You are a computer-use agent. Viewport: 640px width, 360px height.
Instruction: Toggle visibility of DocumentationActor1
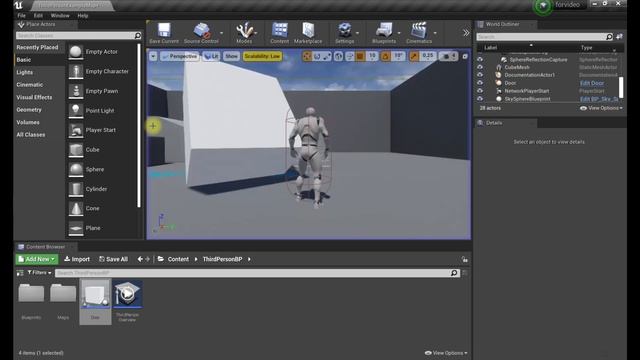[480, 75]
